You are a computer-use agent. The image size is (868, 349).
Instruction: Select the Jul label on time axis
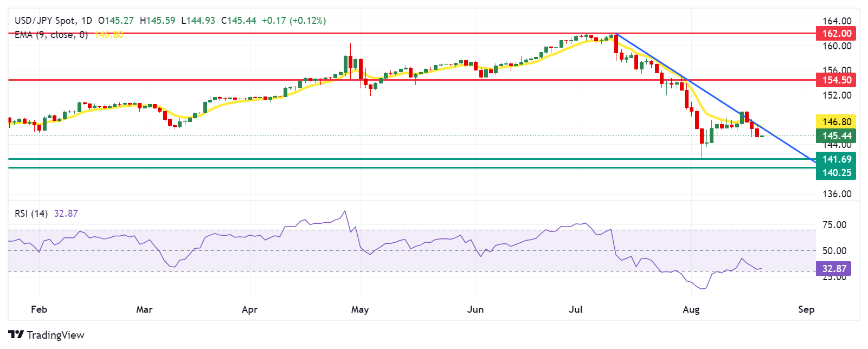576,309
